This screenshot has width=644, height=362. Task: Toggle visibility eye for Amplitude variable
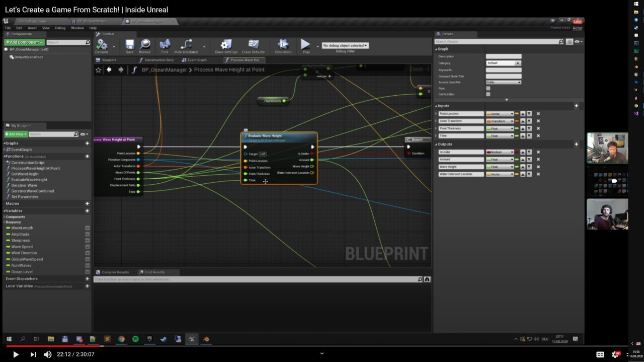88,234
